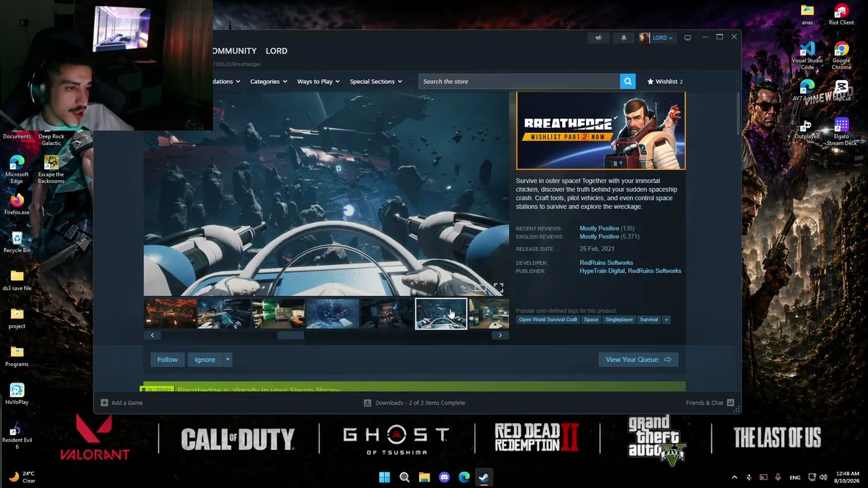This screenshot has width=868, height=488.
Task: Open the HypeTrain Digital publisher link
Action: [602, 271]
